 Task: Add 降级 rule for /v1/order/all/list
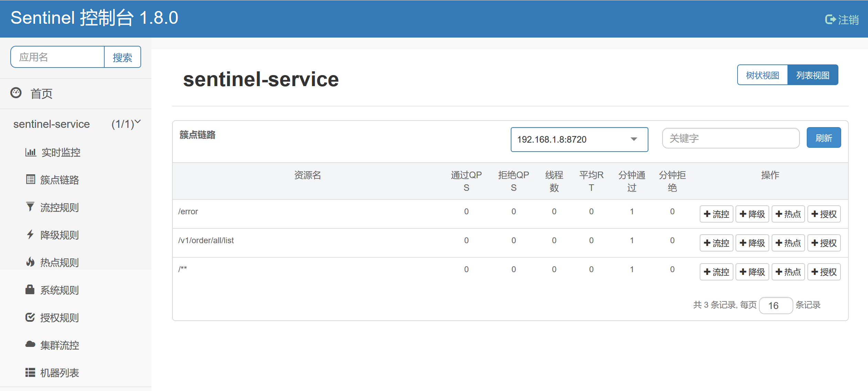click(x=752, y=243)
